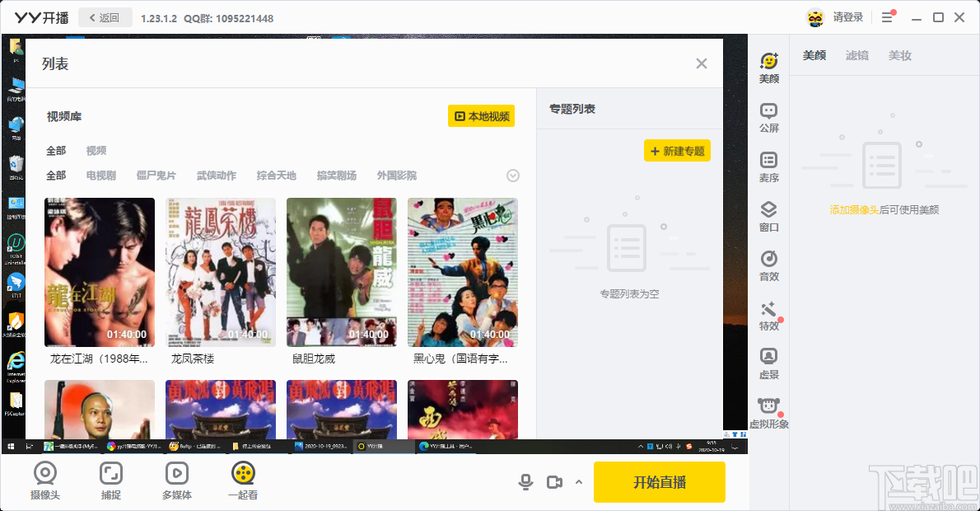Screen dimensions: 980x511
Task: Select the 特效 effects icon
Action: (768, 315)
